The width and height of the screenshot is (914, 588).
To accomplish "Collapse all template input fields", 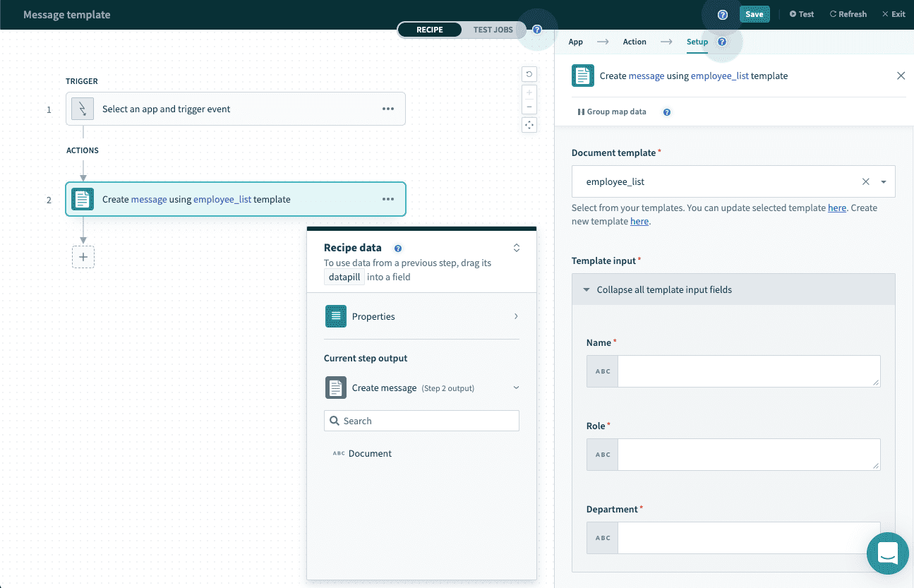I will pyautogui.click(x=663, y=290).
